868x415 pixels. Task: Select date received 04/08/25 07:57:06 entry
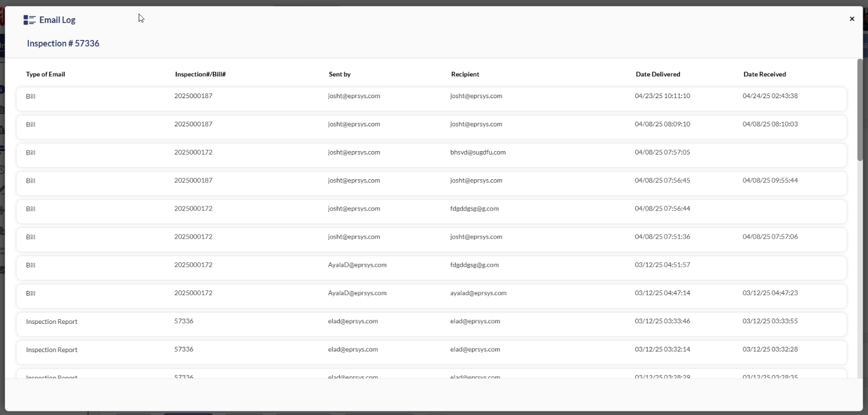(770, 237)
